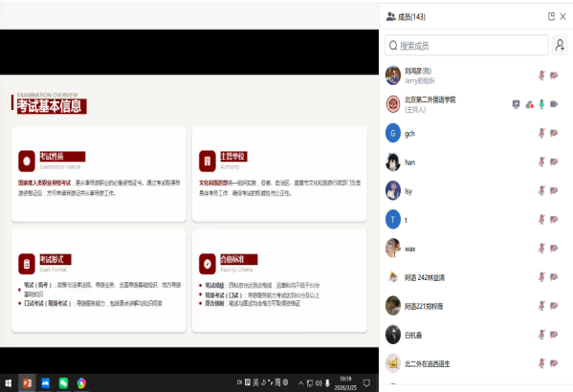Toggle muted microphone icon for han
Screen dimensions: 573x392
click(x=541, y=162)
